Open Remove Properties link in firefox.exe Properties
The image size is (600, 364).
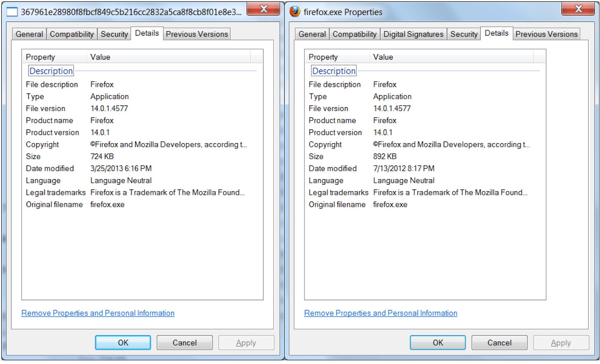click(x=381, y=313)
